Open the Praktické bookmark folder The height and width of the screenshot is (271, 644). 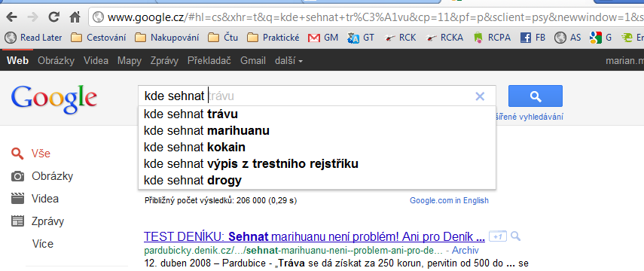[x=273, y=38]
